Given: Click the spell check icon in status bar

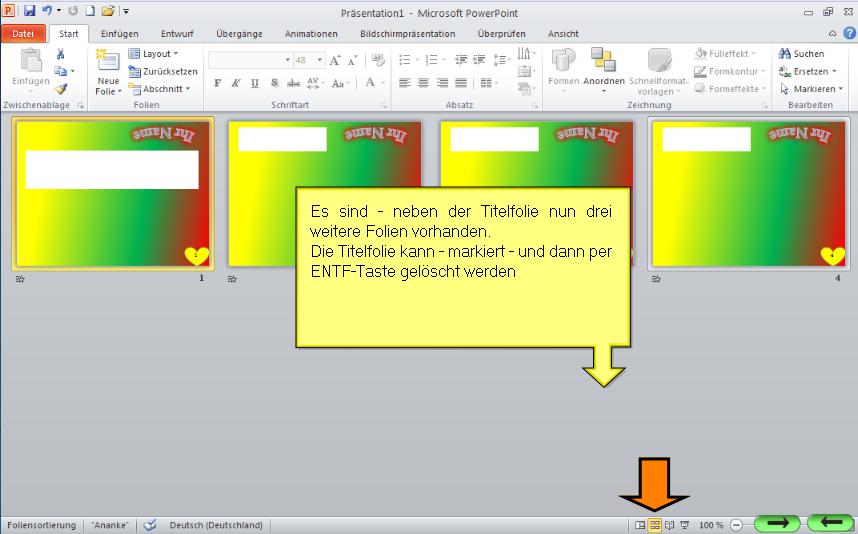Looking at the screenshot, I should [150, 524].
